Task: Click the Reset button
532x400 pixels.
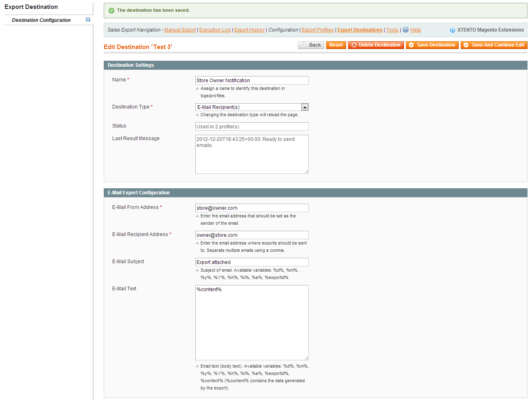Action: (336, 45)
